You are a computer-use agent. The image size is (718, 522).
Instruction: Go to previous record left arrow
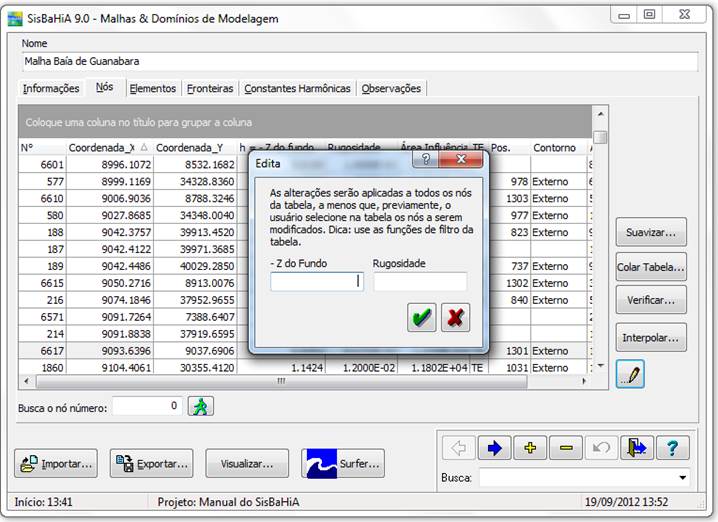click(x=458, y=447)
